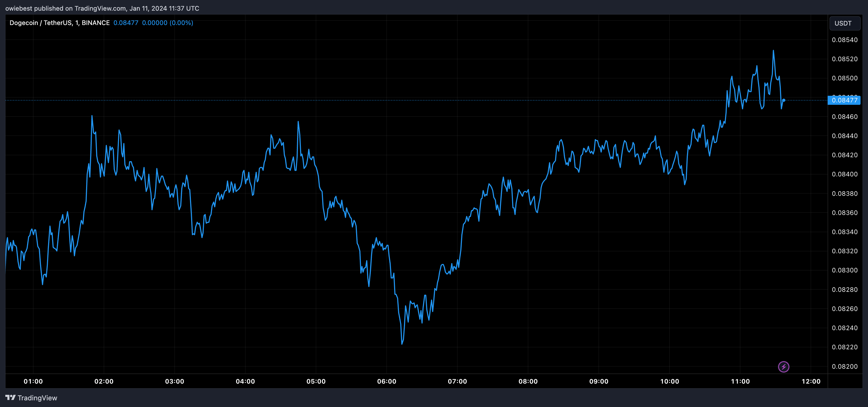The height and width of the screenshot is (407, 868).
Task: Click the current price label 0.08477
Action: point(844,100)
